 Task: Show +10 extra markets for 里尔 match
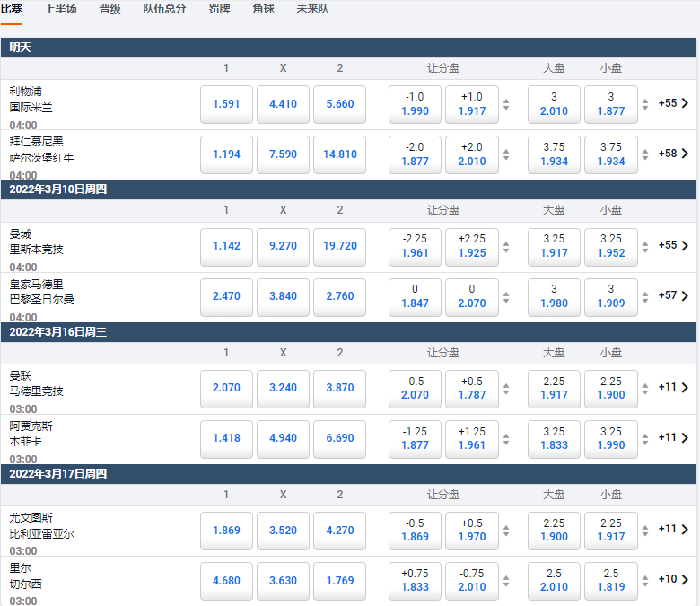(x=673, y=579)
